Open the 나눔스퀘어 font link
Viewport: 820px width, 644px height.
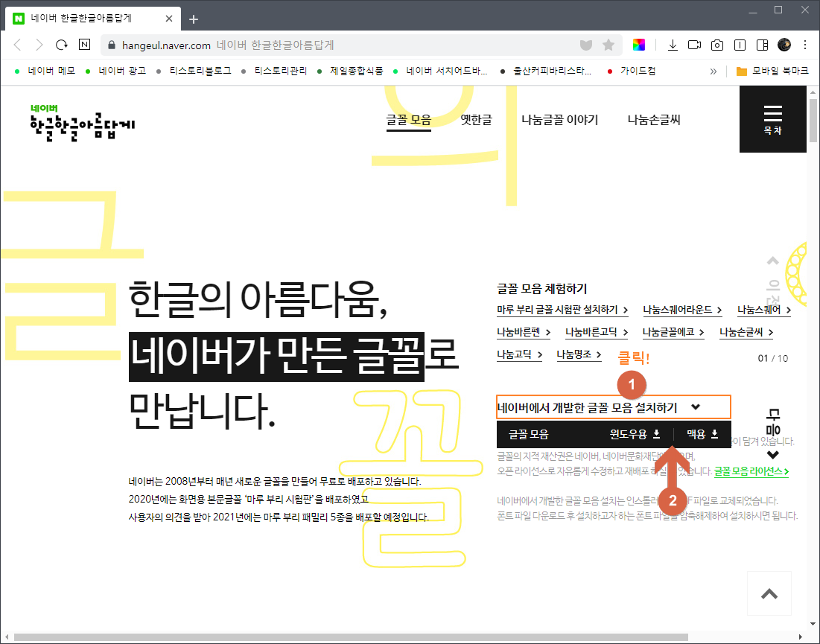764,310
